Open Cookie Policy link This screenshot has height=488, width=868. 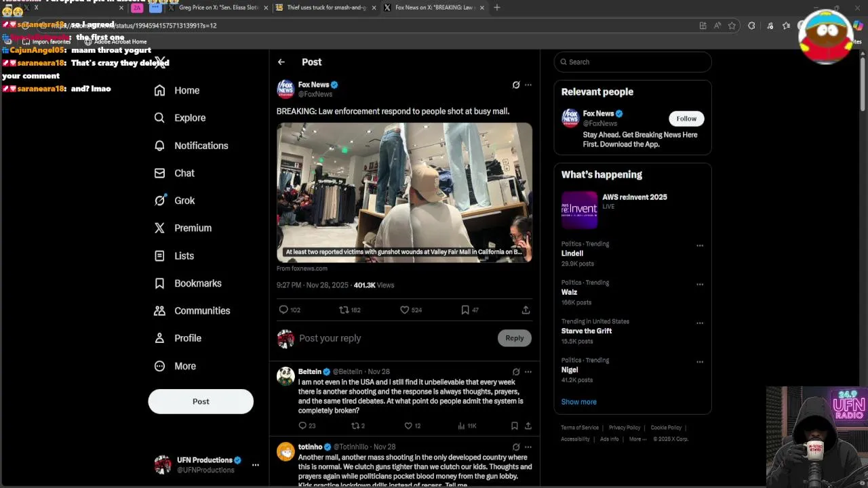tap(666, 428)
